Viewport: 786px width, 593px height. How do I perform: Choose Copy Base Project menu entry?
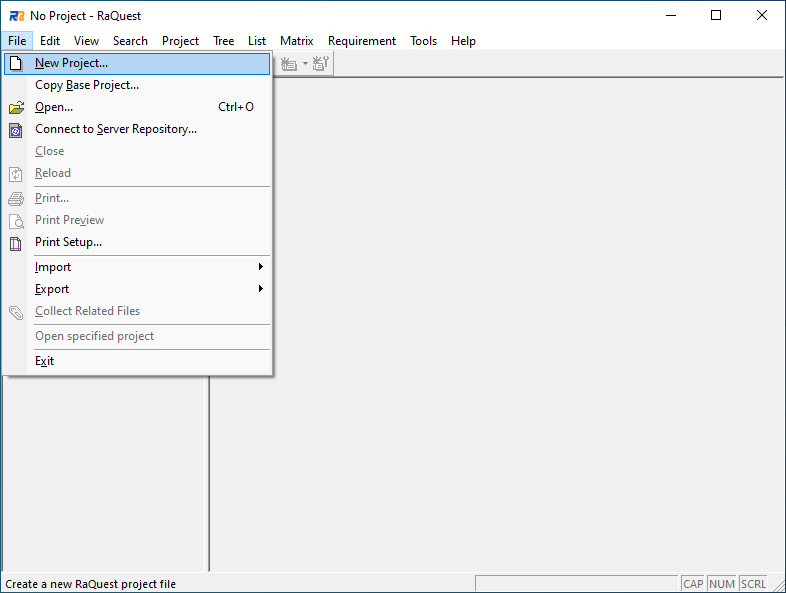tap(137, 85)
